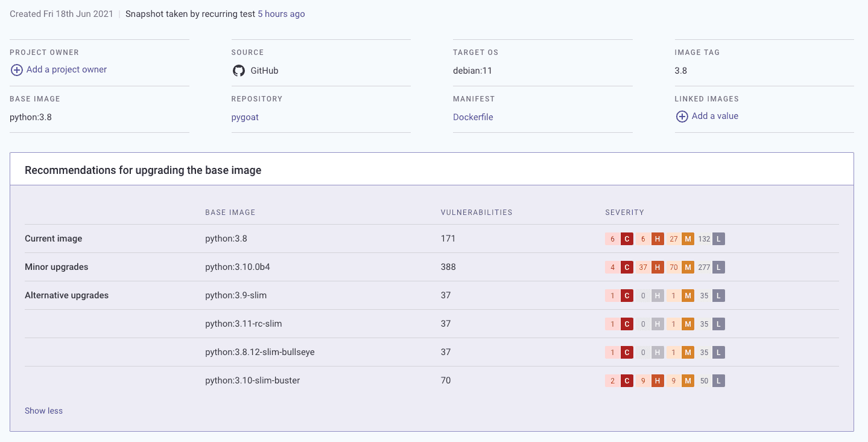This screenshot has height=442, width=868.
Task: Open the Dockerfile manifest link
Action: click(473, 117)
